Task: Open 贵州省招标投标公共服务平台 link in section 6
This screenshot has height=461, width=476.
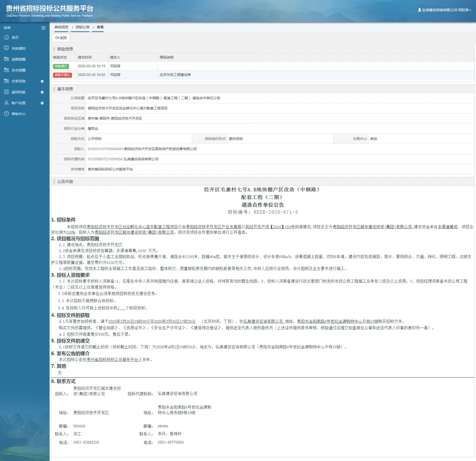Action: [112, 360]
